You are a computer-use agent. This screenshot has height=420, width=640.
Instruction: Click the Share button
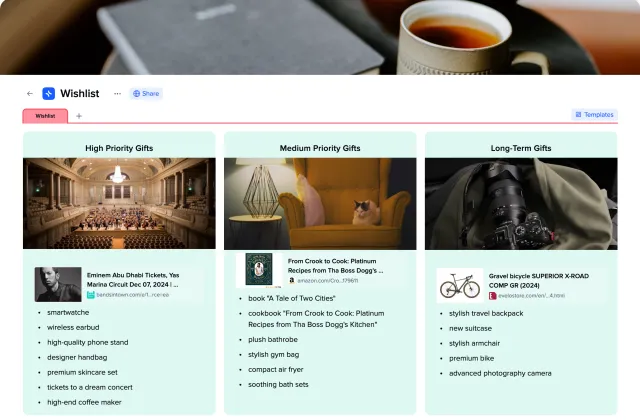146,93
